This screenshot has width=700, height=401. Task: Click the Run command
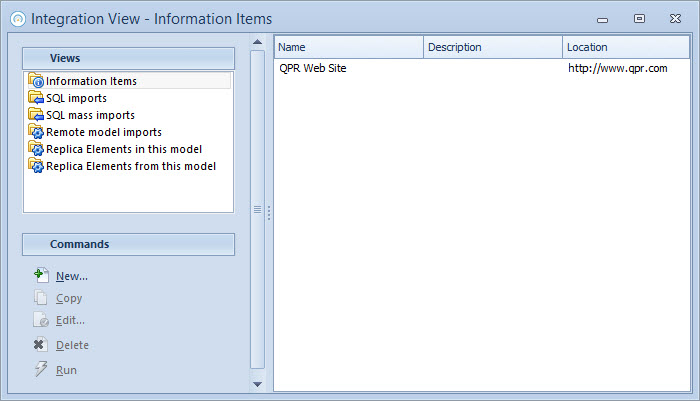click(x=66, y=370)
